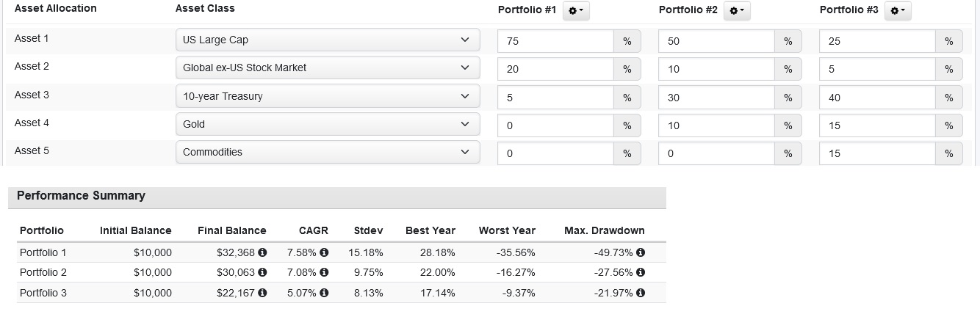Click Portfolio #2 Global ex-US allocation field
The width and height of the screenshot is (980, 328).
click(716, 69)
